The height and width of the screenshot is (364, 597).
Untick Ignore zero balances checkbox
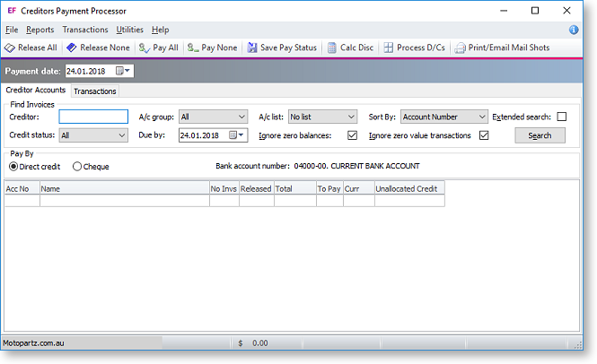pyautogui.click(x=352, y=135)
